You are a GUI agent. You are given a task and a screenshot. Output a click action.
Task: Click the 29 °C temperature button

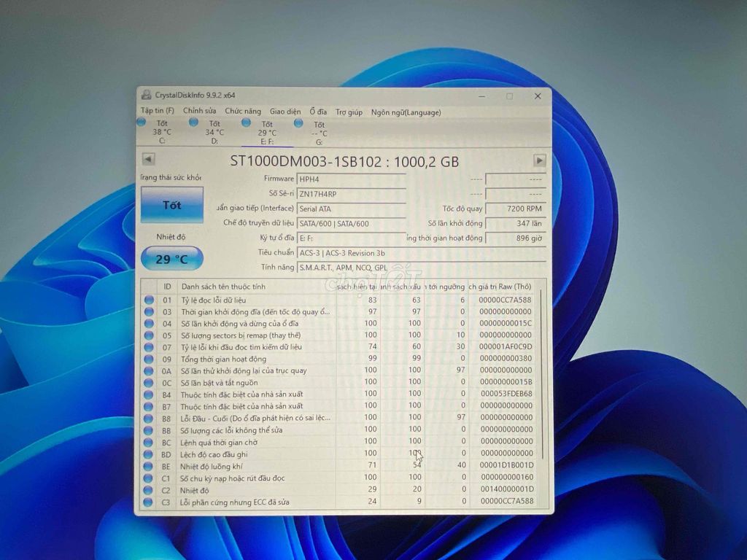(172, 259)
